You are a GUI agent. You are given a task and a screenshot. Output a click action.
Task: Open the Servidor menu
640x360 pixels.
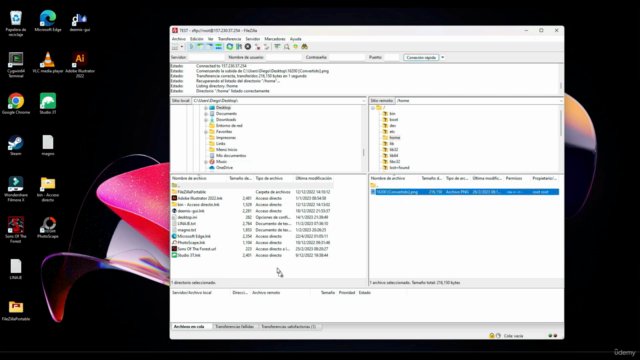(253, 39)
